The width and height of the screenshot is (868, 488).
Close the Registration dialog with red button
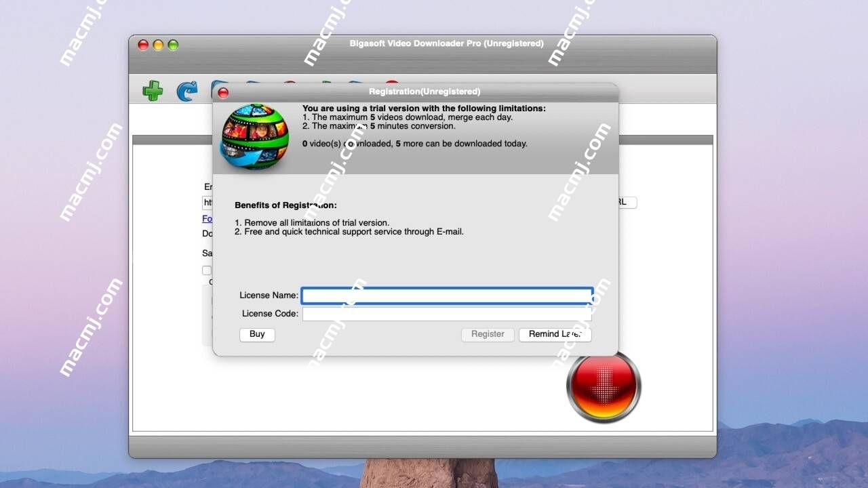[223, 93]
